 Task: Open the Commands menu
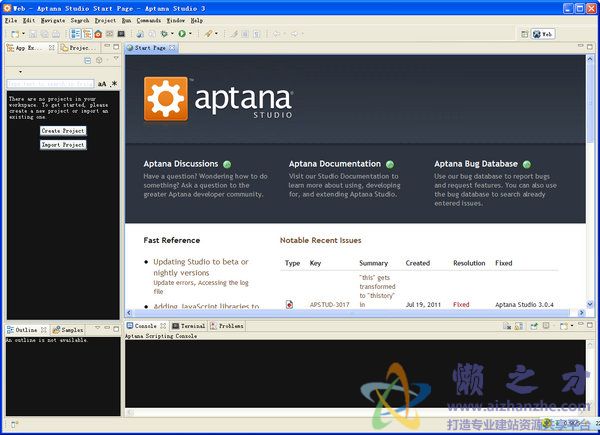point(149,20)
